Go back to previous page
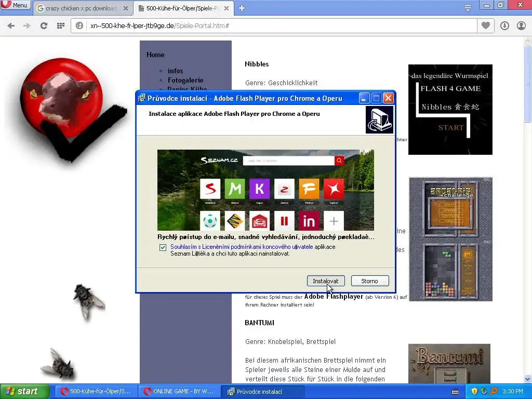Viewport: 532px width, 399px height. point(11,26)
